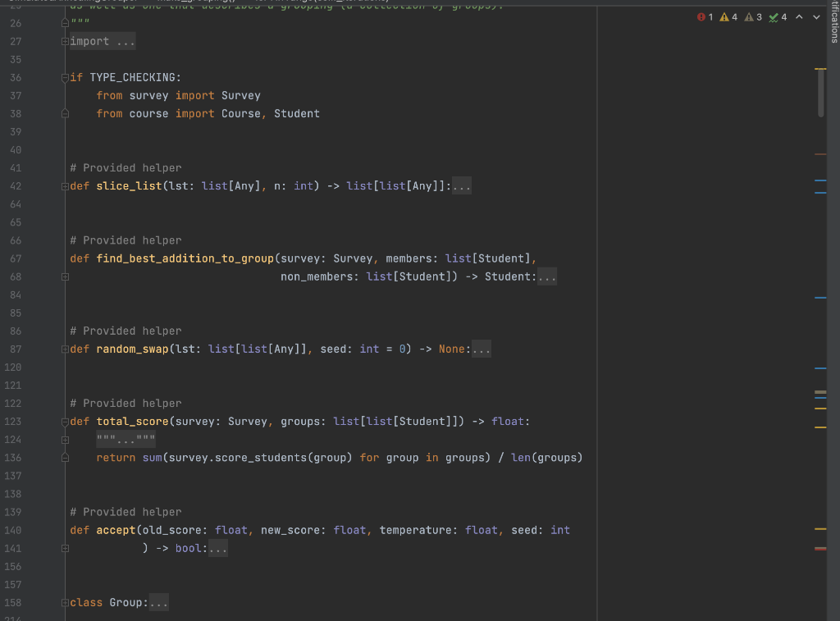
Task: Click line number 123 in gutter
Action: click(x=13, y=421)
